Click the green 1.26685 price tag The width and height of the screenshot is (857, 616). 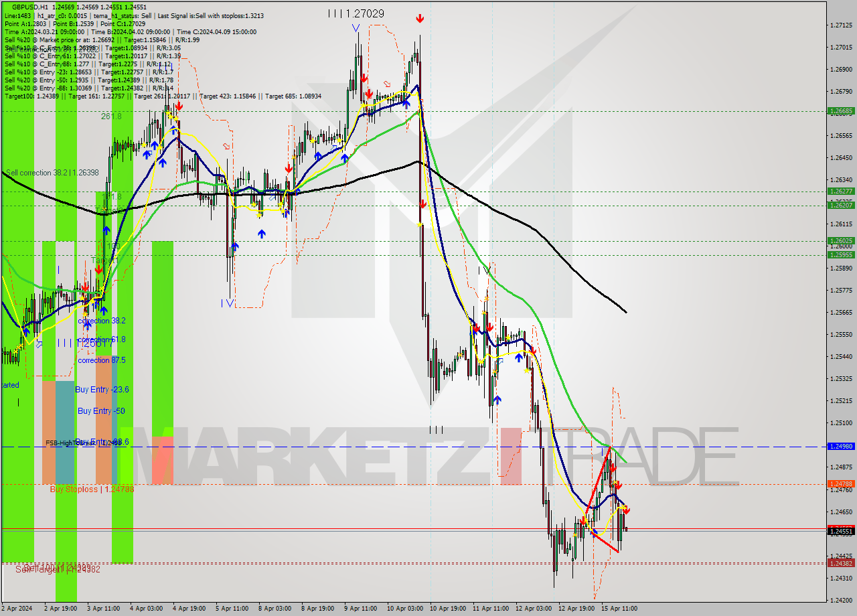pyautogui.click(x=840, y=111)
